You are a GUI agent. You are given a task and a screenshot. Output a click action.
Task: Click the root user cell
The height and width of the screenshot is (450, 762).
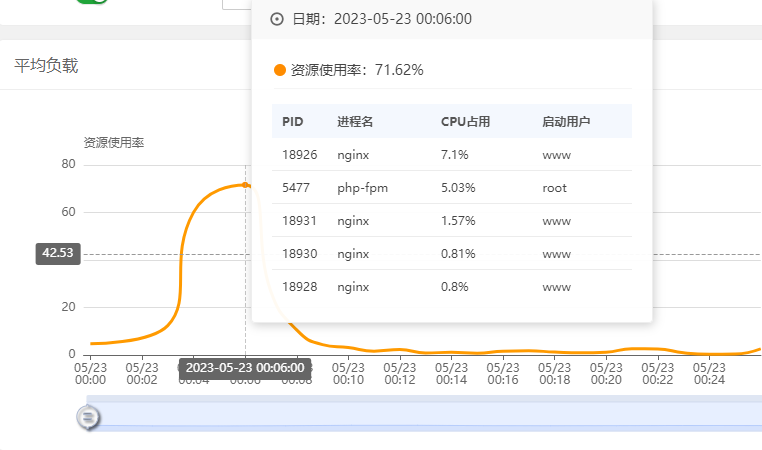tap(554, 188)
